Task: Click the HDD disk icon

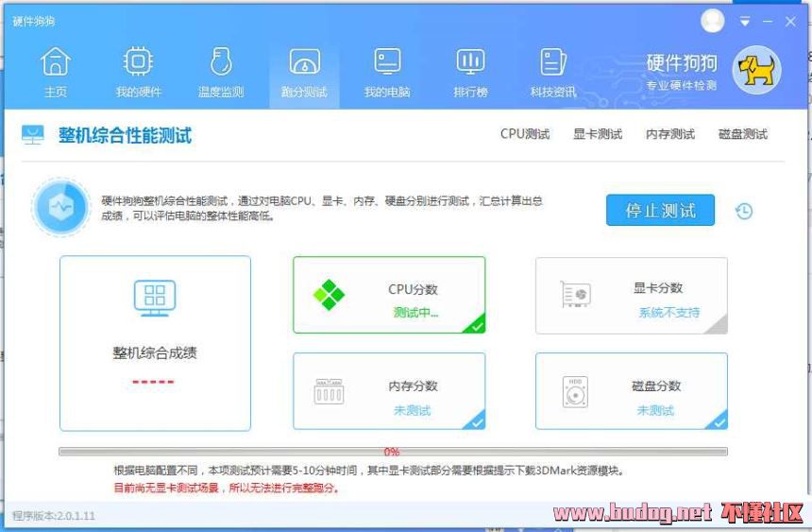Action: [575, 391]
